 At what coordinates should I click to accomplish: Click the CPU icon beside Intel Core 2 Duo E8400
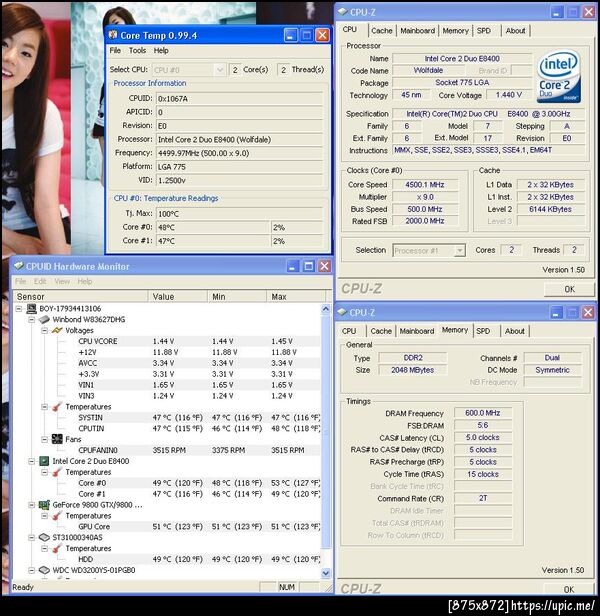pyautogui.click(x=44, y=461)
